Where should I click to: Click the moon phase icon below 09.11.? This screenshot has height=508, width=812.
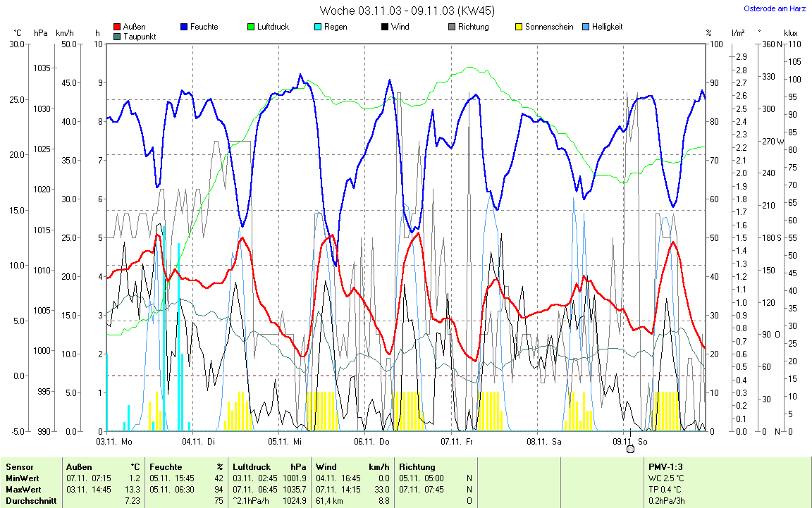coord(631,450)
